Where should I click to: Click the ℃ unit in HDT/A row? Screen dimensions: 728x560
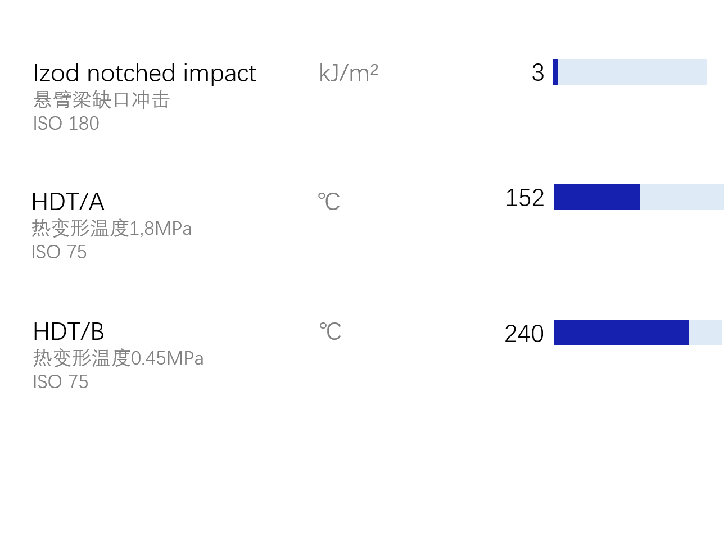[x=329, y=202]
